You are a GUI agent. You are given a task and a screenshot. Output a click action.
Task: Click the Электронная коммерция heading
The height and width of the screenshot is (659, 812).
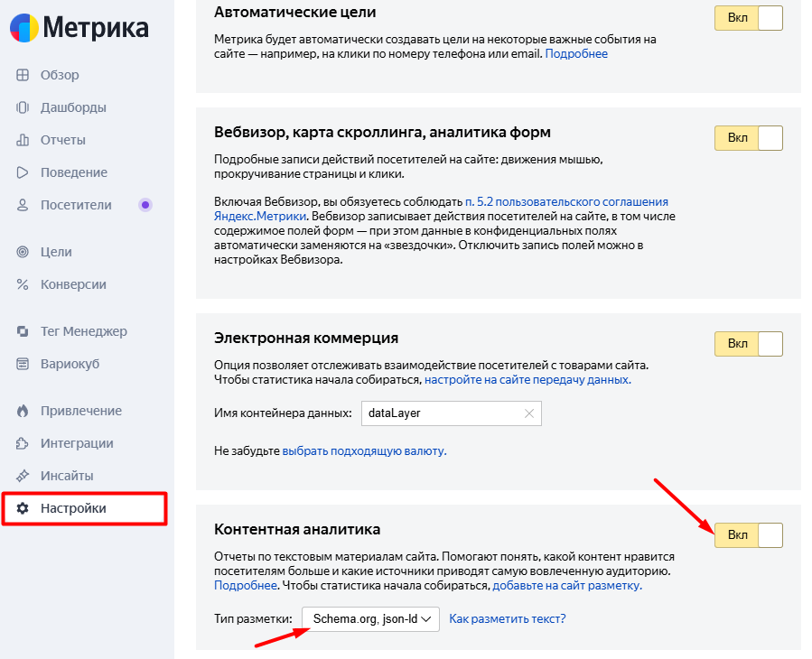306,338
